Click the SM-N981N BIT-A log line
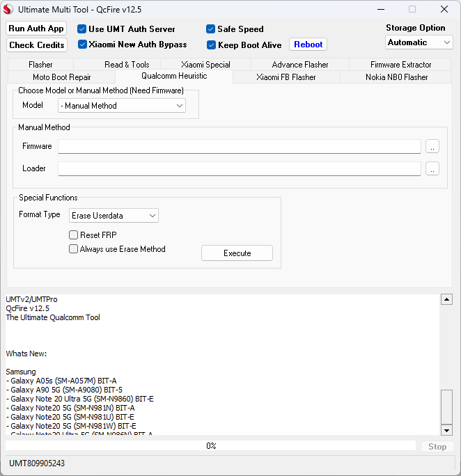461x476 pixels. (70, 408)
